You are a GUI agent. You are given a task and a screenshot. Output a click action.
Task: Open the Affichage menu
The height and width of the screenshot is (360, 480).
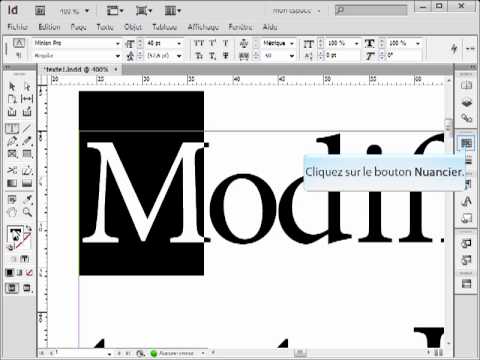[x=203, y=27]
